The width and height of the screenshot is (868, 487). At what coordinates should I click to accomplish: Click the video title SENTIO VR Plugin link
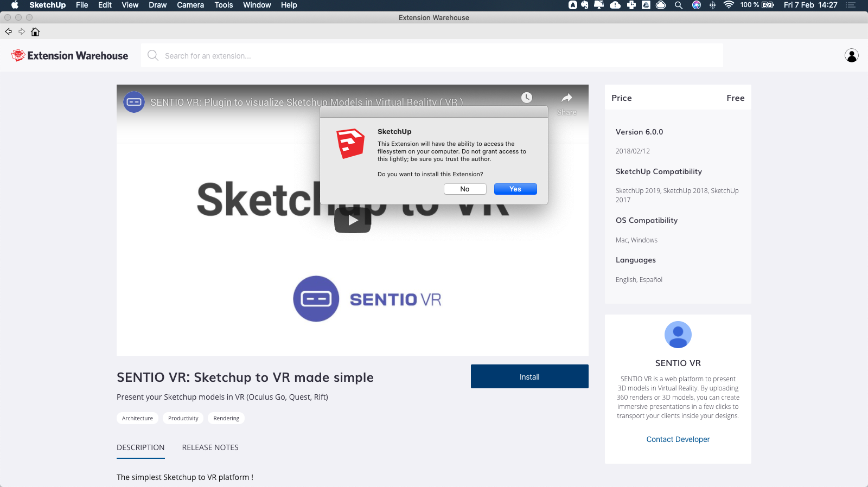307,102
